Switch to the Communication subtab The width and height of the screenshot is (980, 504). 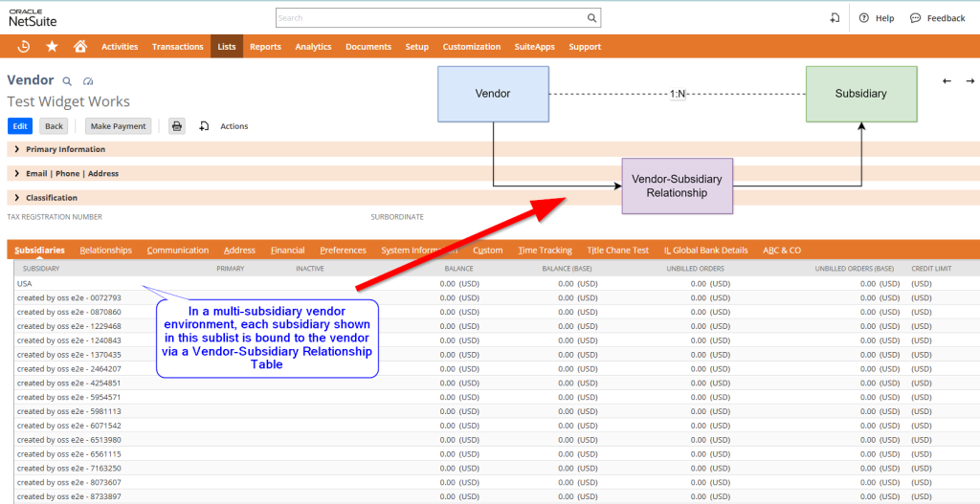tap(177, 250)
